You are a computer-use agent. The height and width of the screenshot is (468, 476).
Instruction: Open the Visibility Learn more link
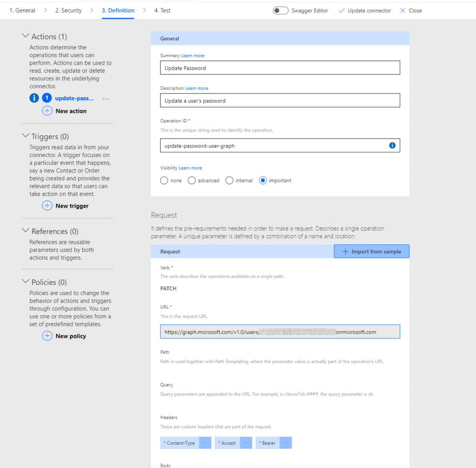tap(190, 168)
